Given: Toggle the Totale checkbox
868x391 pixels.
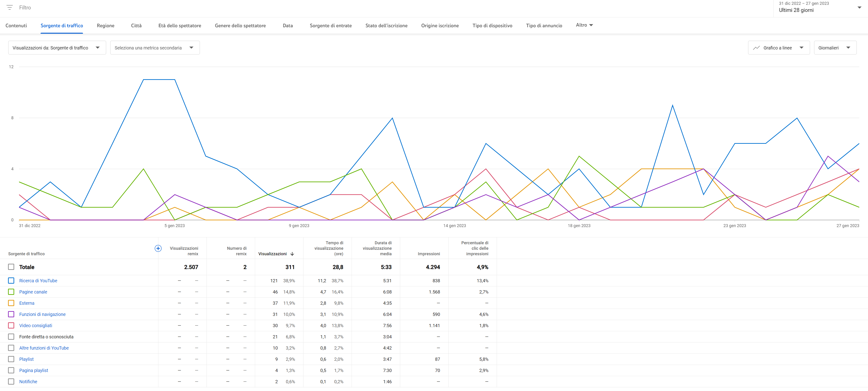Looking at the screenshot, I should tap(11, 267).
